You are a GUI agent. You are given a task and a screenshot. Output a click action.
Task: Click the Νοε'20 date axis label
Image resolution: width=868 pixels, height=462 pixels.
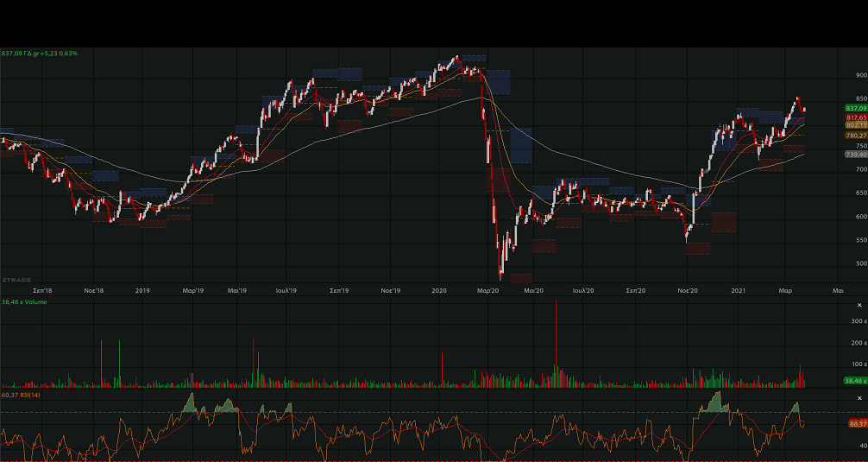click(x=687, y=290)
